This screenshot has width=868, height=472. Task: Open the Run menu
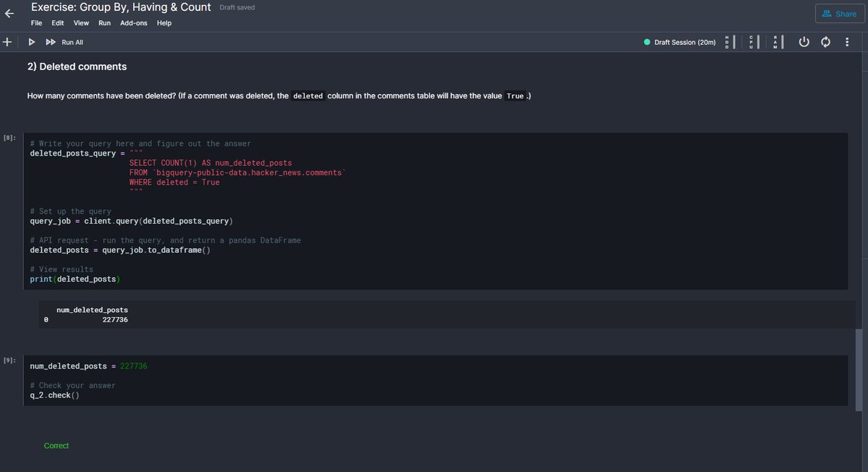coord(104,23)
